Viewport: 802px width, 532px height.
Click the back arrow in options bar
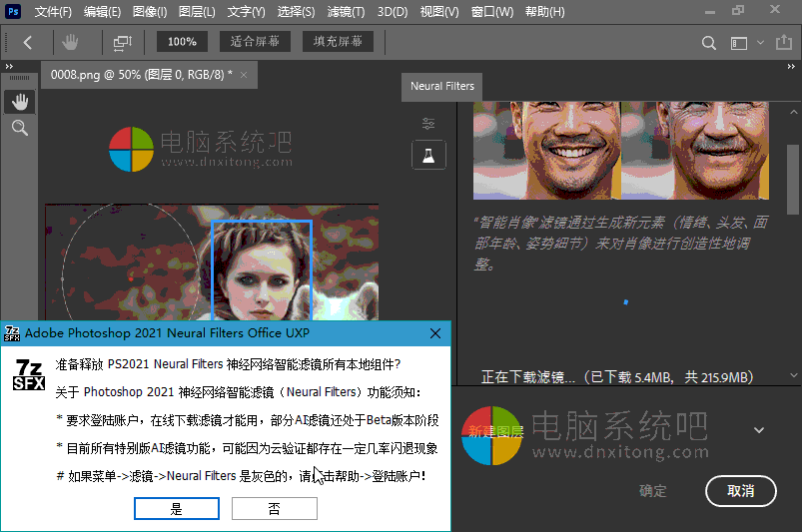pos(28,42)
